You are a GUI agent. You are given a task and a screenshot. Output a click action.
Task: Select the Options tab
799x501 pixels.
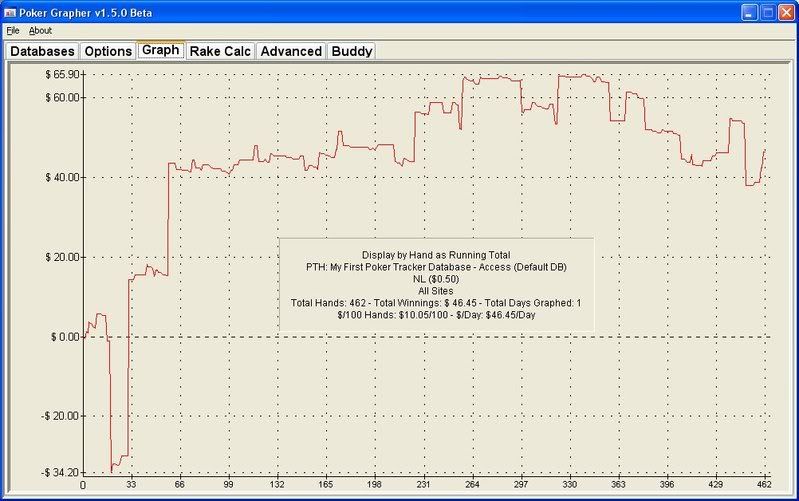click(x=107, y=51)
